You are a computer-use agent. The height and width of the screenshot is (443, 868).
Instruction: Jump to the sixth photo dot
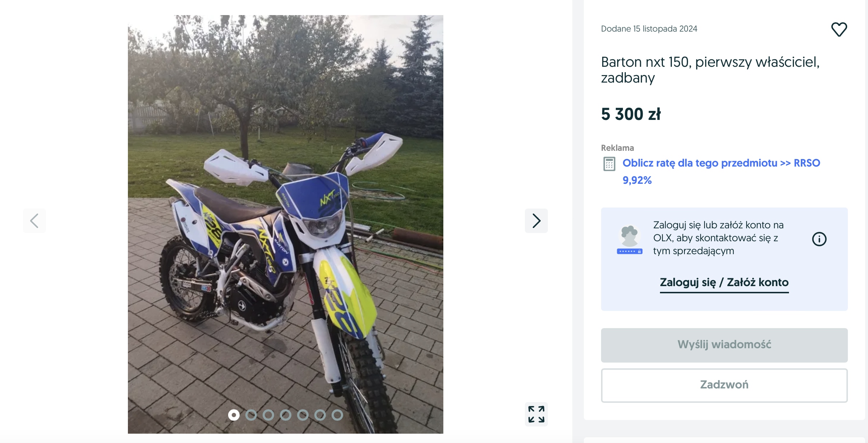click(320, 415)
